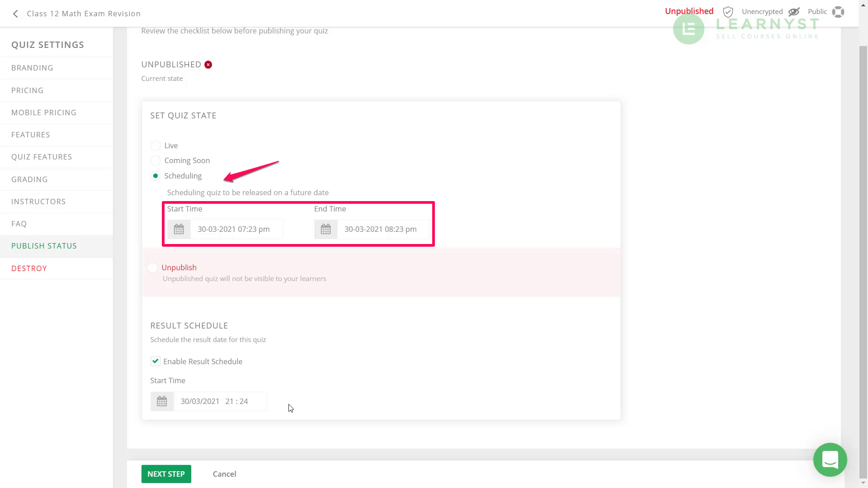Uncheck Enable Result Schedule checkbox

(155, 361)
